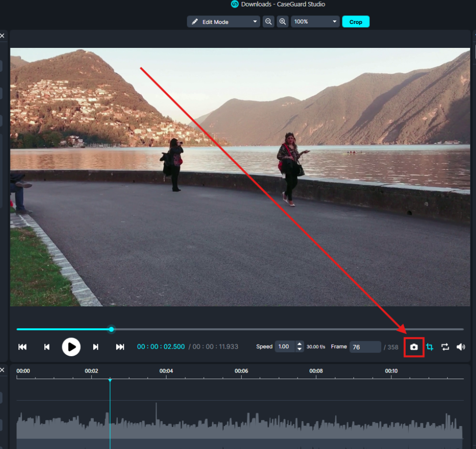Toggle loop playback
476x449 pixels.
point(445,347)
